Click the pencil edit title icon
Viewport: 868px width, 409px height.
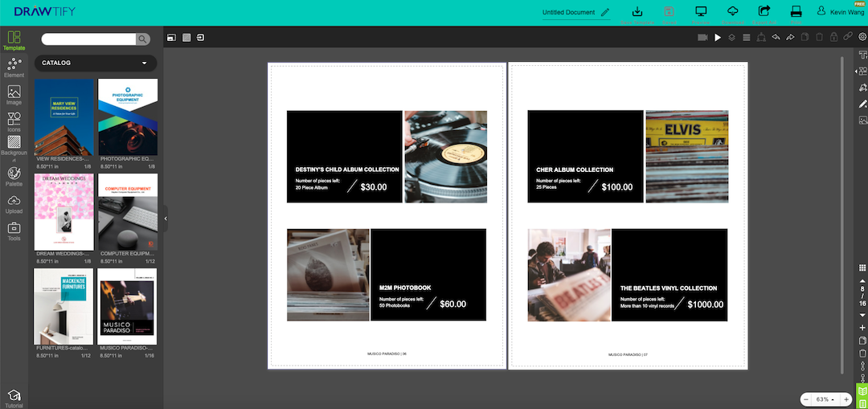click(604, 12)
